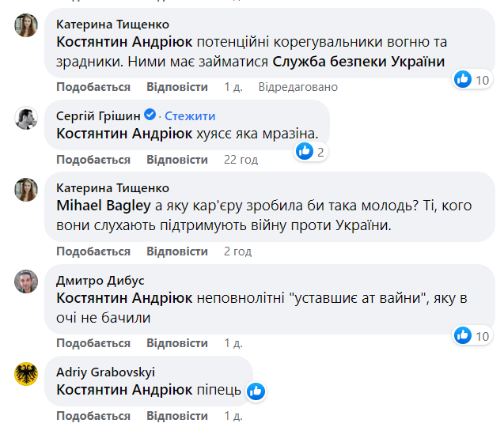This screenshot has width=504, height=427.
Task: Open the Служба безпеки України page link
Action: 359,61
